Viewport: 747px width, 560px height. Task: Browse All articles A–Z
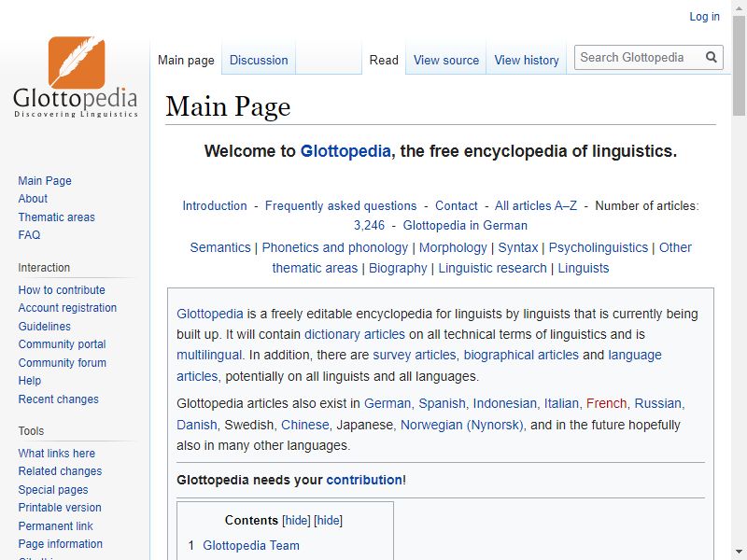535,205
